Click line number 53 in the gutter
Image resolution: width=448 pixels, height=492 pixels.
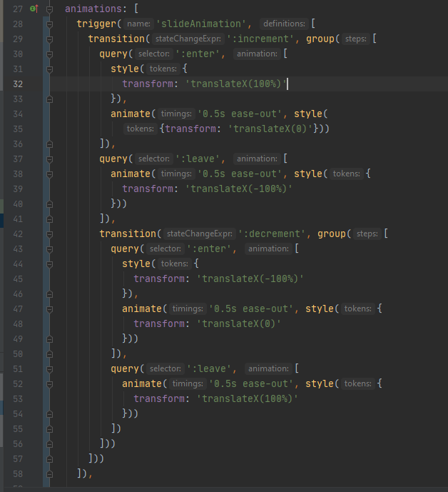(18, 399)
